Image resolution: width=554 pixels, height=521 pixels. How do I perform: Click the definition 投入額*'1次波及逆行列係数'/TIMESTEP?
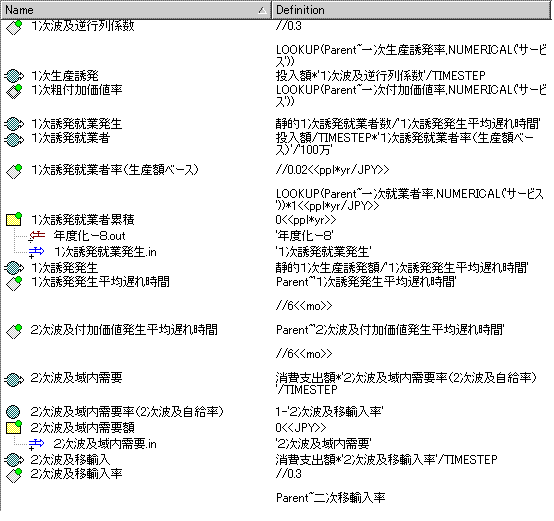click(x=381, y=76)
